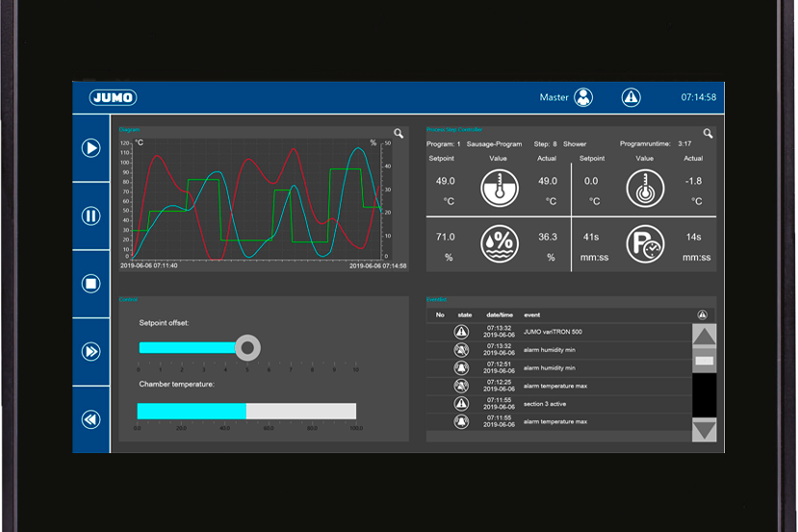
Task: Click the JUMO logo
Action: [x=113, y=98]
